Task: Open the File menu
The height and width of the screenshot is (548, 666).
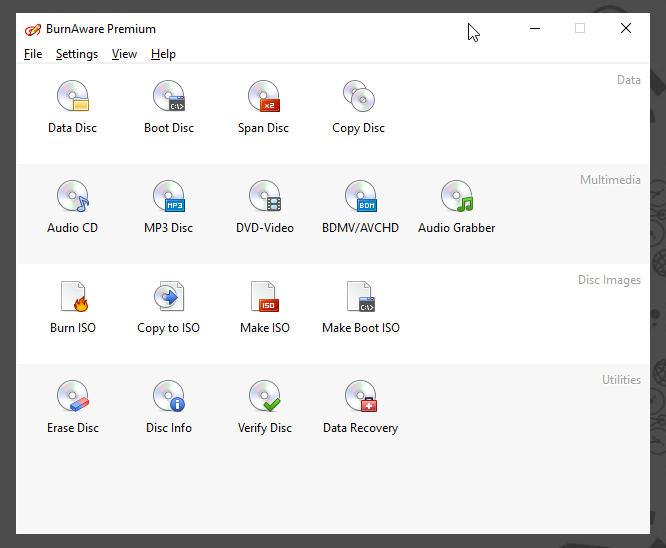Action: (x=33, y=54)
